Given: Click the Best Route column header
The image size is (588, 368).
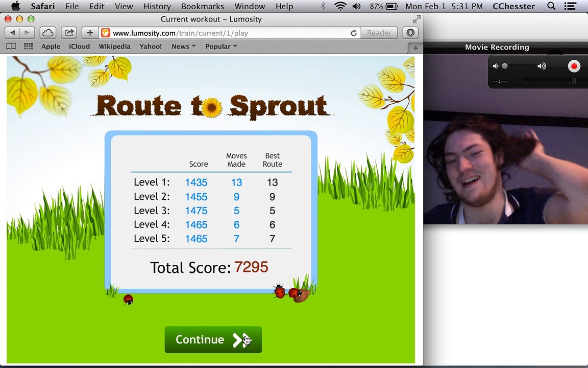Looking at the screenshot, I should pos(272,160).
